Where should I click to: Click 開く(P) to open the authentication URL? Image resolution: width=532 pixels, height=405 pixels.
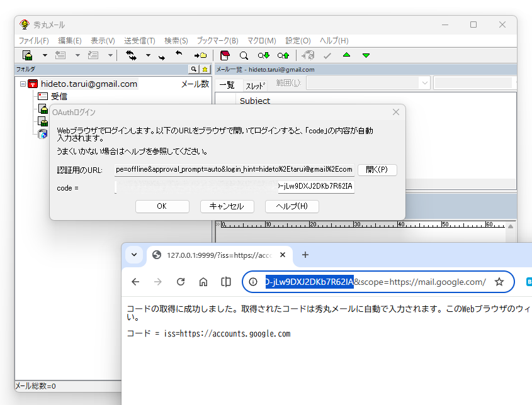point(376,170)
